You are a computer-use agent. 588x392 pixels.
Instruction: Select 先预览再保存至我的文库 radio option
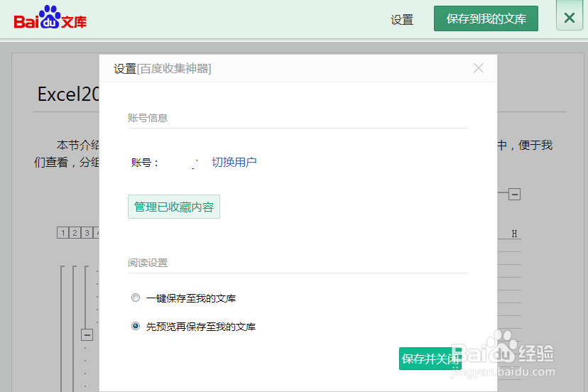point(136,326)
